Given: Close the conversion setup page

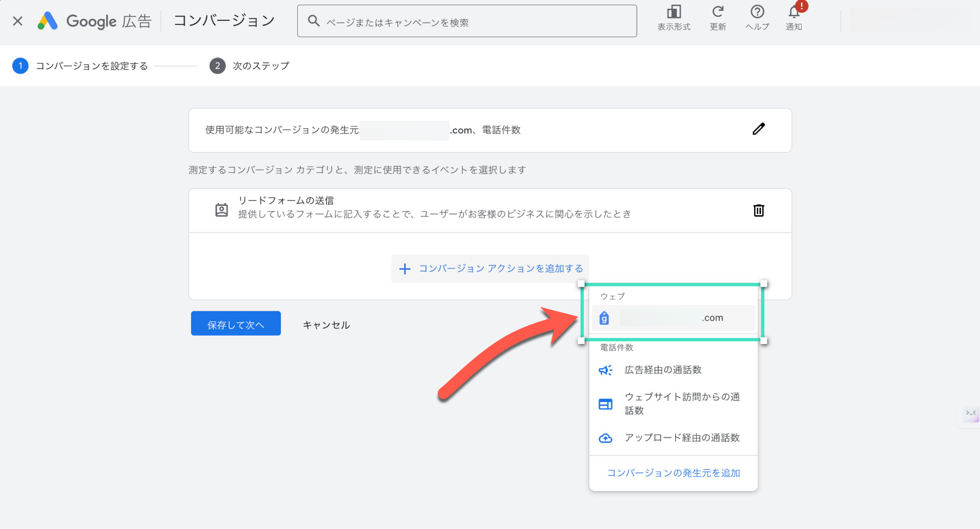Looking at the screenshot, I should click(x=17, y=21).
